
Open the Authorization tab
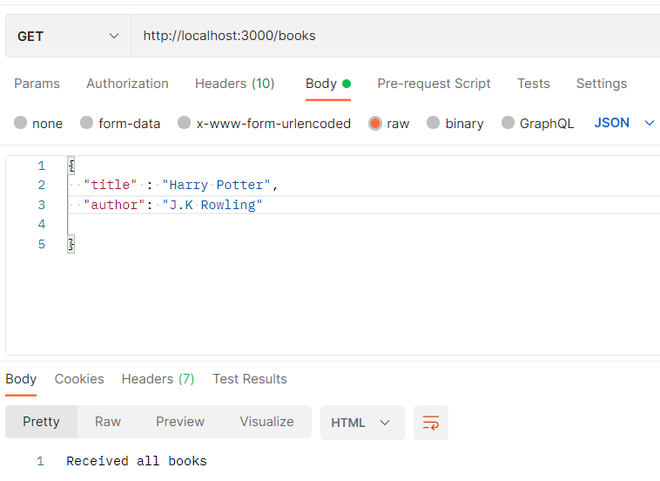point(127,84)
